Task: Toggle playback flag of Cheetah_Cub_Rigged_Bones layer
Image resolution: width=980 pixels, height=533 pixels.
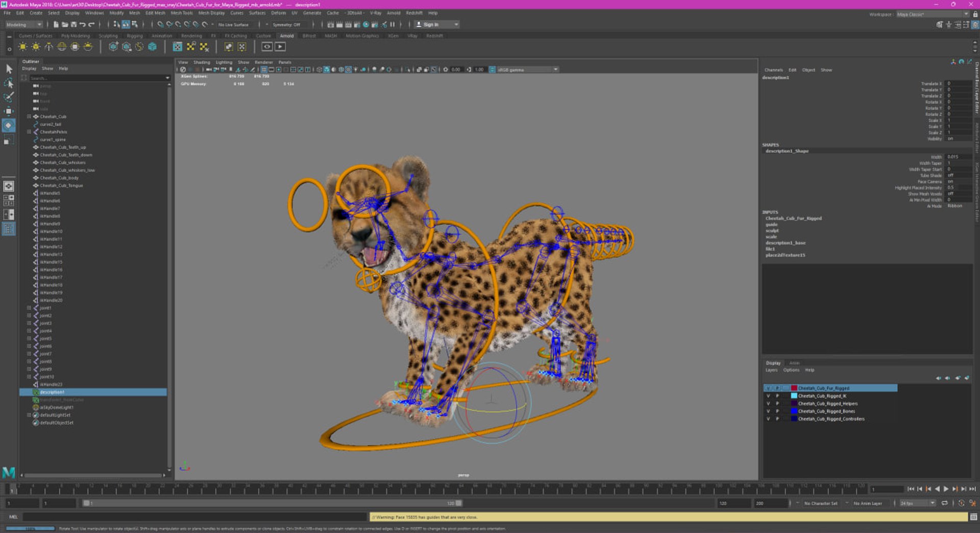Action: tap(777, 411)
